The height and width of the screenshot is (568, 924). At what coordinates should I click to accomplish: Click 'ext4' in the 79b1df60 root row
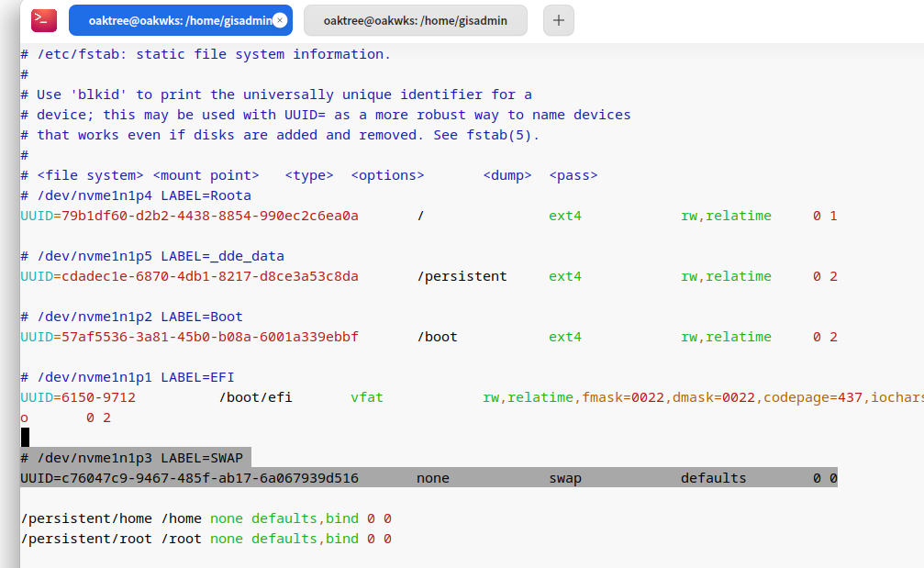pyautogui.click(x=565, y=216)
